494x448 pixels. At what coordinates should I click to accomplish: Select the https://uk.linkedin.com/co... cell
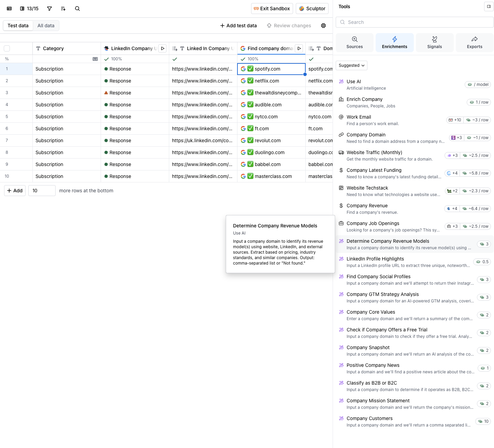coord(203,140)
